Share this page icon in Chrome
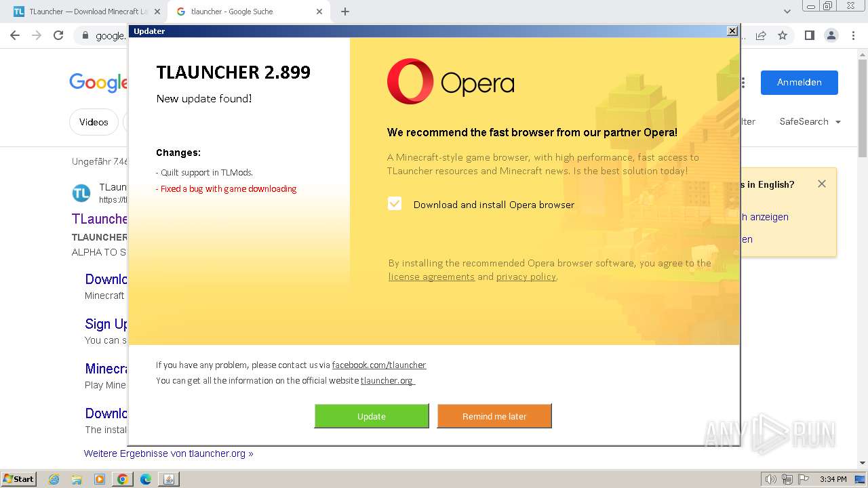Viewport: 868px width, 488px height. point(761,35)
